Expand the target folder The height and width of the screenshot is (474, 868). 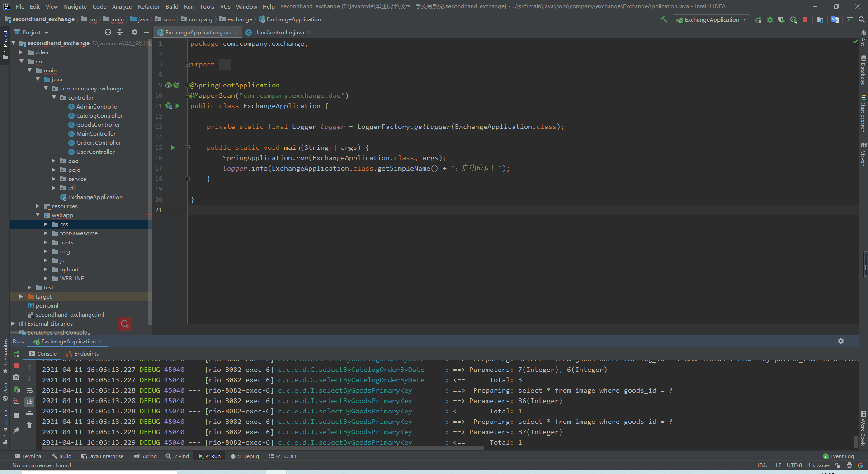tap(21, 296)
